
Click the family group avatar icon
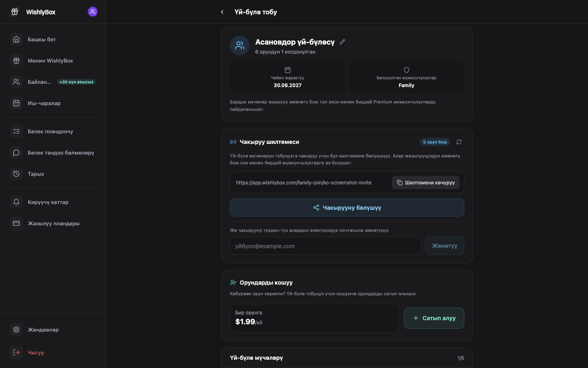click(x=240, y=45)
